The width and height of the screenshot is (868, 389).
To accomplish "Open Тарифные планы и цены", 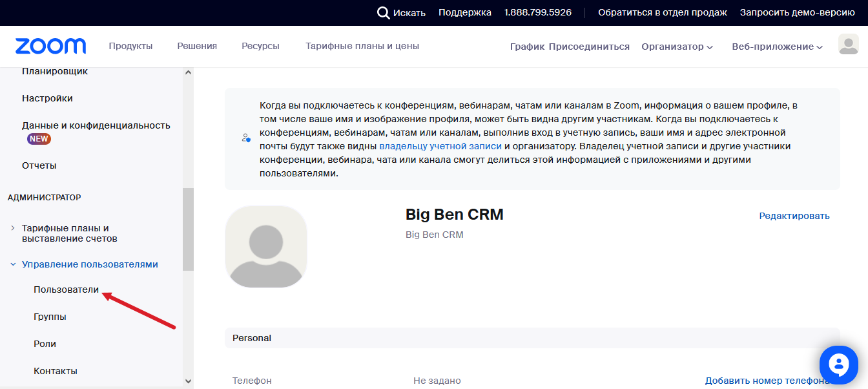I will (x=362, y=46).
